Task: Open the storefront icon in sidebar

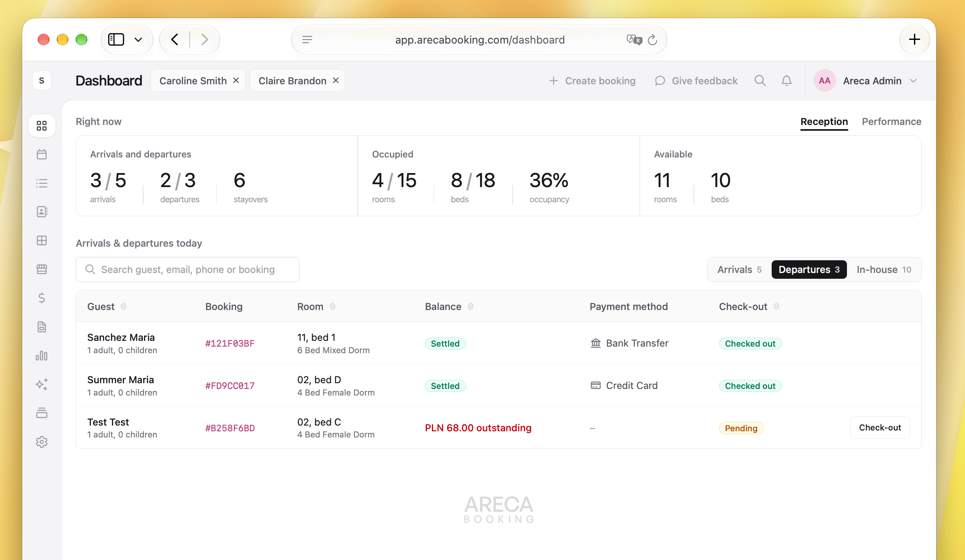Action: (x=42, y=269)
